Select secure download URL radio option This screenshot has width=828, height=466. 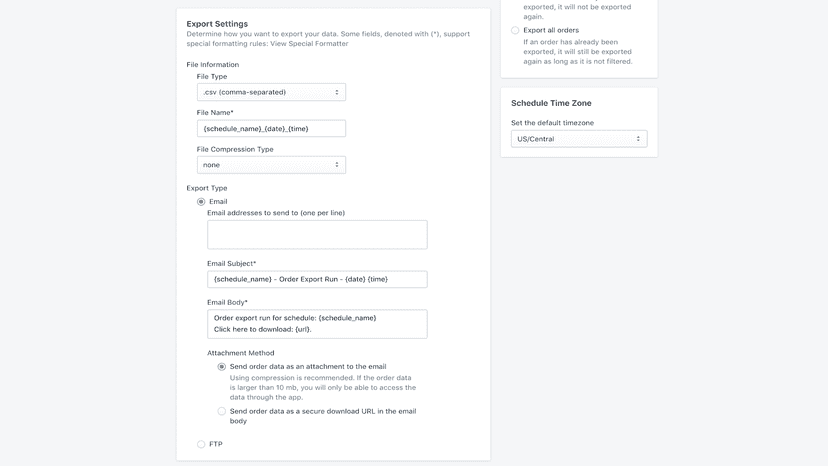(x=222, y=411)
